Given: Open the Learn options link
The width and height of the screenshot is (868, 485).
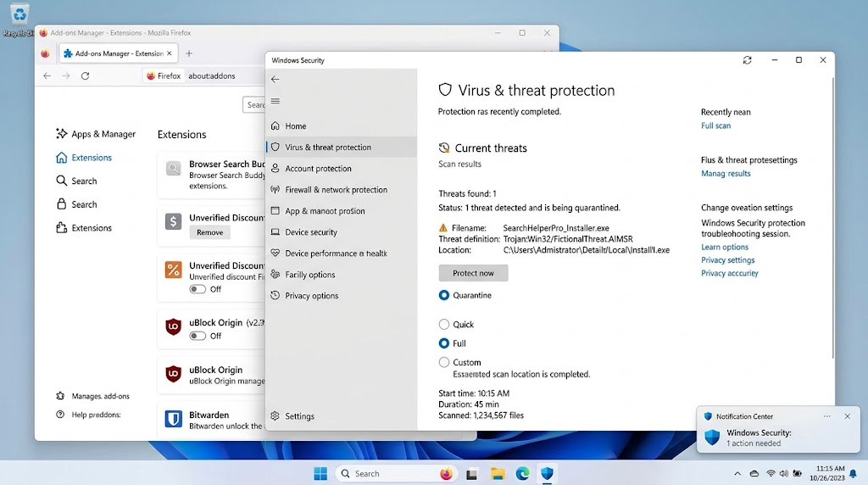Looking at the screenshot, I should (725, 247).
